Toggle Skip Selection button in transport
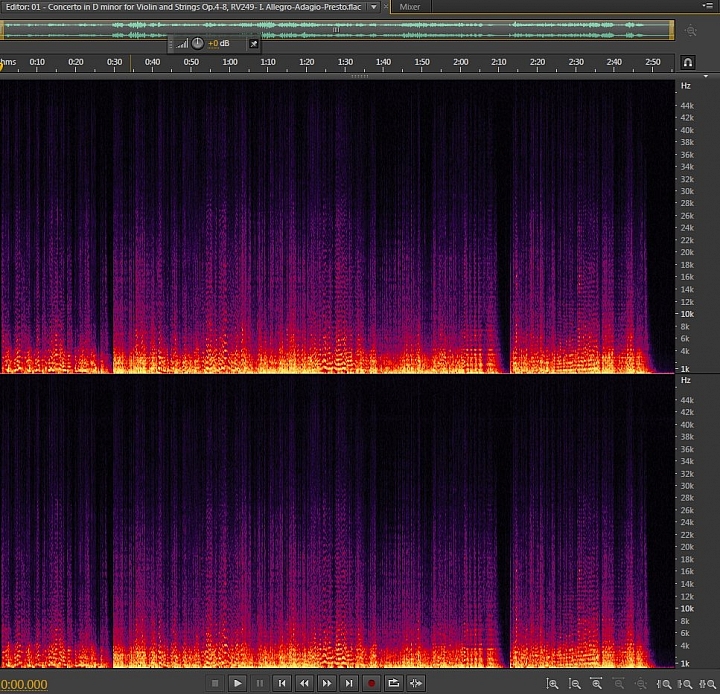The height and width of the screenshot is (694, 720). point(416,683)
